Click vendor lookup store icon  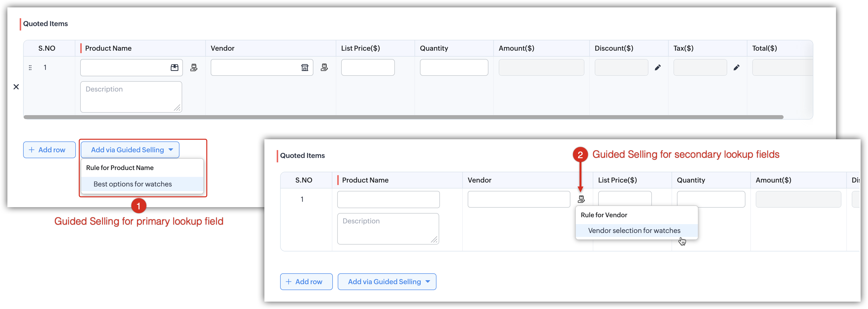coord(305,68)
